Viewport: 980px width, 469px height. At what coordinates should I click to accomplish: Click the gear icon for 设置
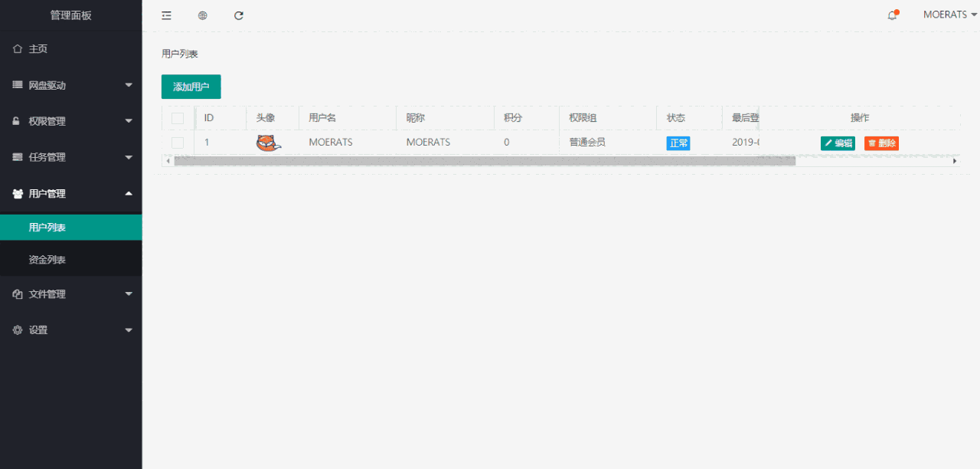tap(18, 330)
